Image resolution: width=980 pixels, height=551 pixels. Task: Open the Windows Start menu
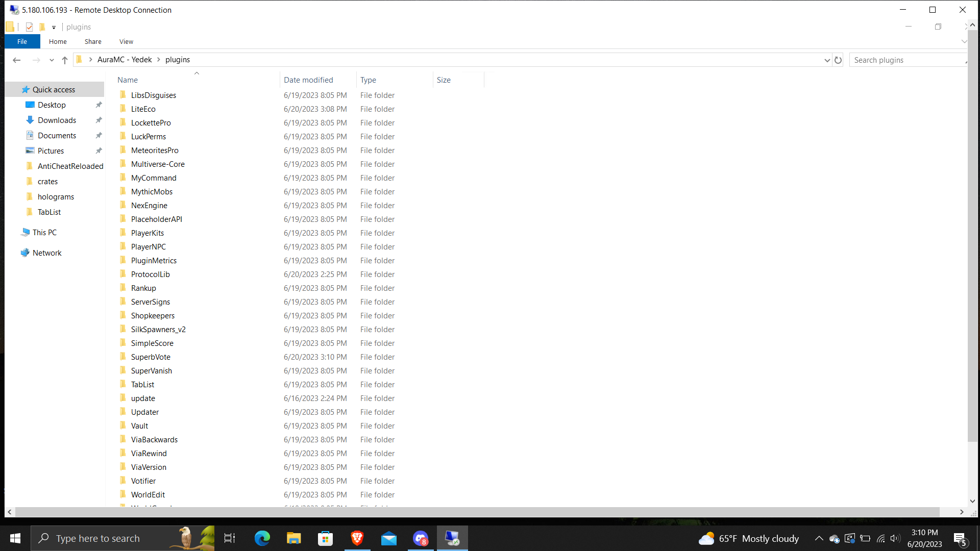[15, 538]
